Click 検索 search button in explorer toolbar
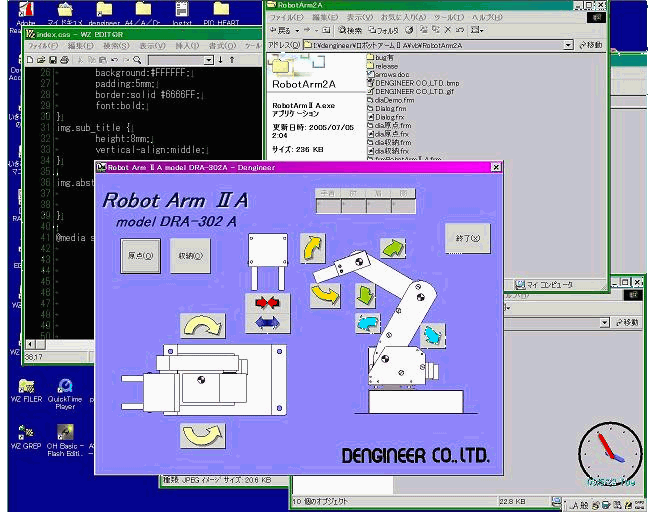This screenshot has height=512, width=655. (x=350, y=30)
